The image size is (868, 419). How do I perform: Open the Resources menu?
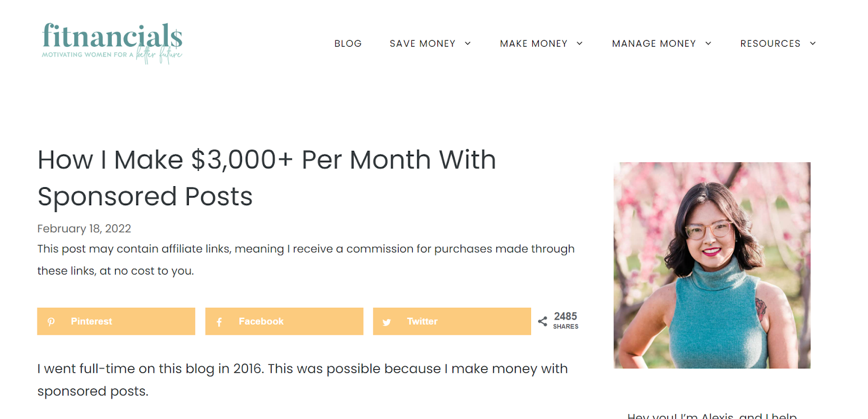pos(770,43)
